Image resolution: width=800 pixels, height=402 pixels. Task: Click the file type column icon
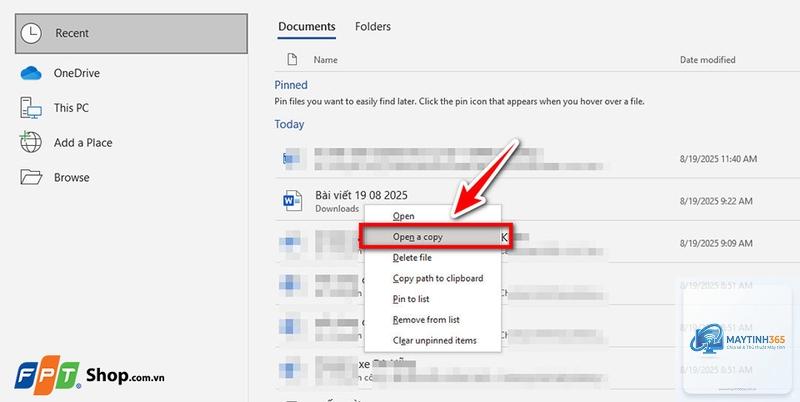tap(292, 60)
